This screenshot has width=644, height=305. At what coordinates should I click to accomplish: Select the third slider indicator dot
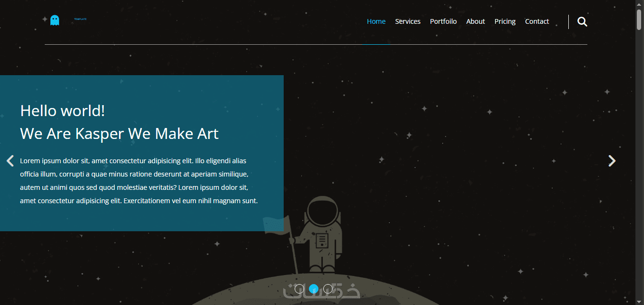pyautogui.click(x=327, y=289)
